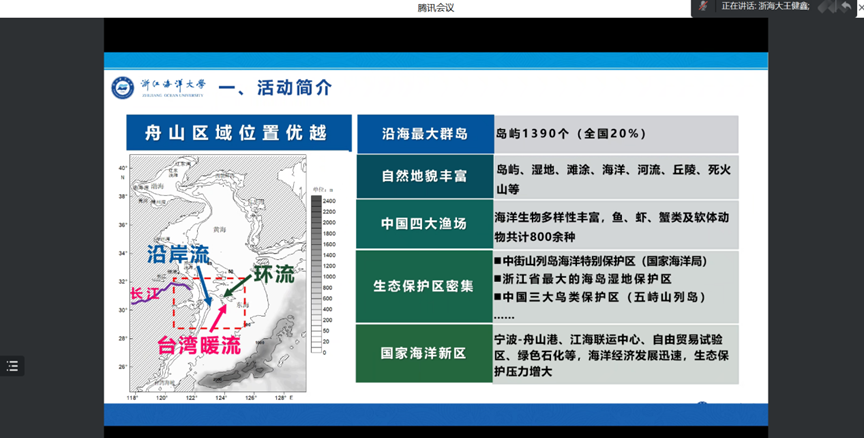Click the 腾讯会议 window title
This screenshot has height=438, width=864.
(x=433, y=7)
